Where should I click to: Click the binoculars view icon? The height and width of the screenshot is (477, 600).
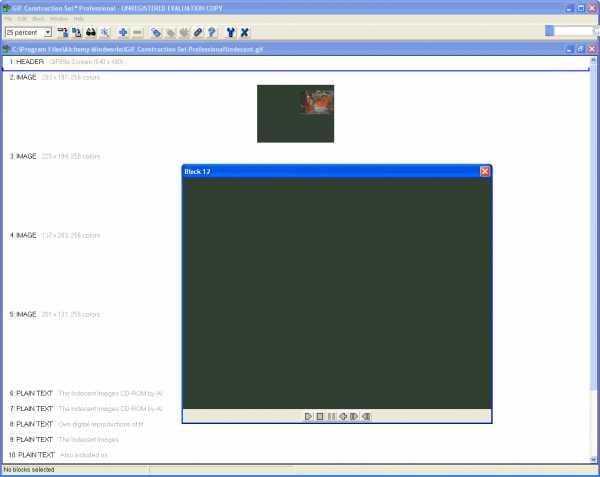(x=91, y=33)
